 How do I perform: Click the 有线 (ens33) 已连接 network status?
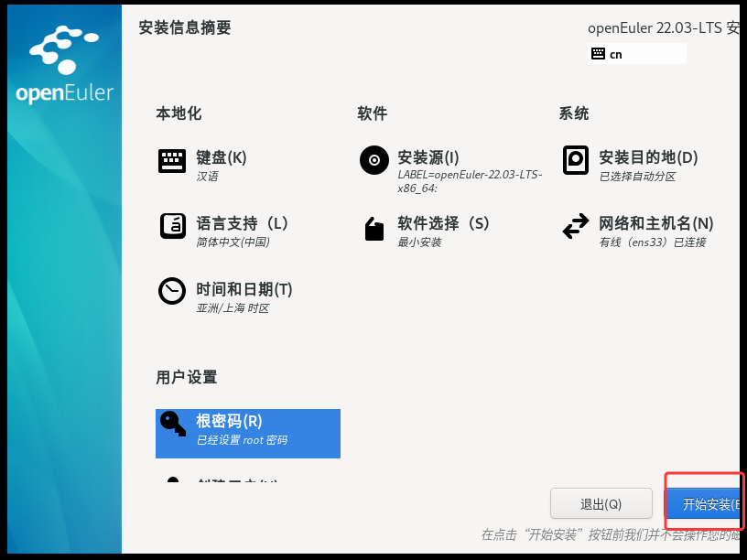(x=653, y=242)
